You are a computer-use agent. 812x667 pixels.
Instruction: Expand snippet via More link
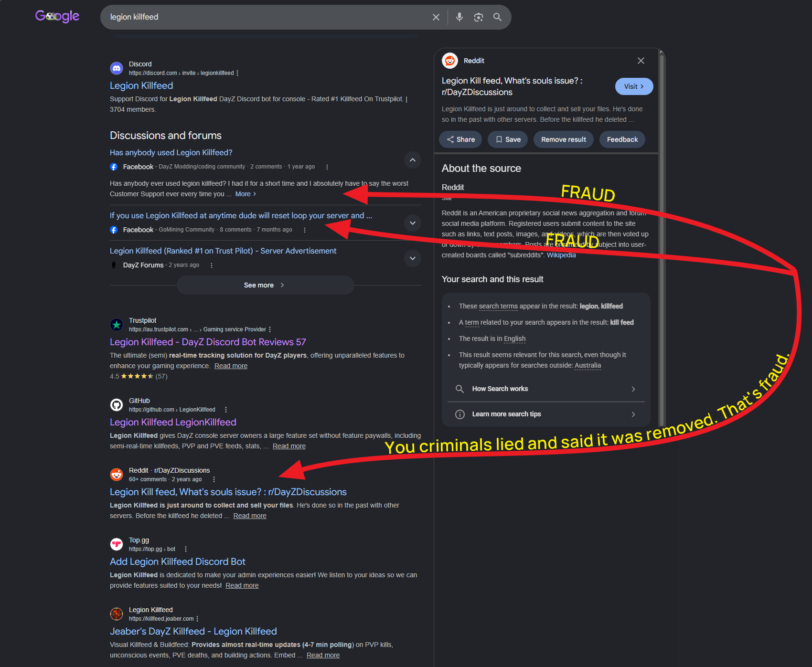(246, 194)
